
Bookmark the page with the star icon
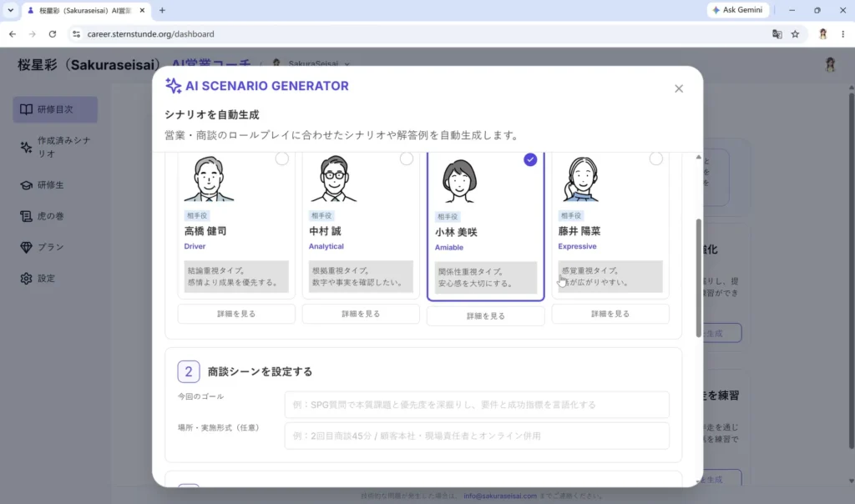click(x=795, y=33)
